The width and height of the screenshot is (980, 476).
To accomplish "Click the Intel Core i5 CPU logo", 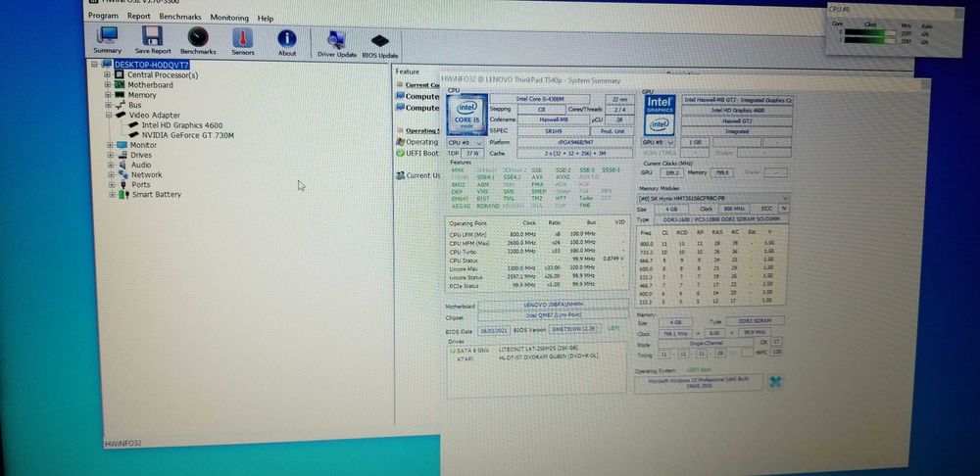I will (466, 114).
